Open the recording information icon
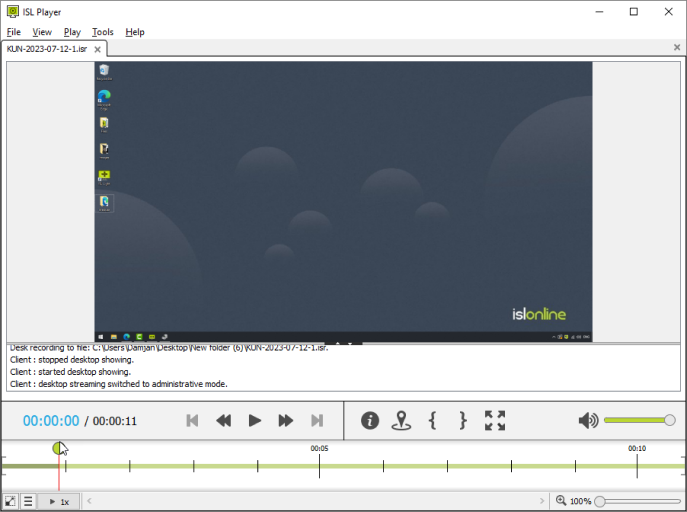 (370, 421)
